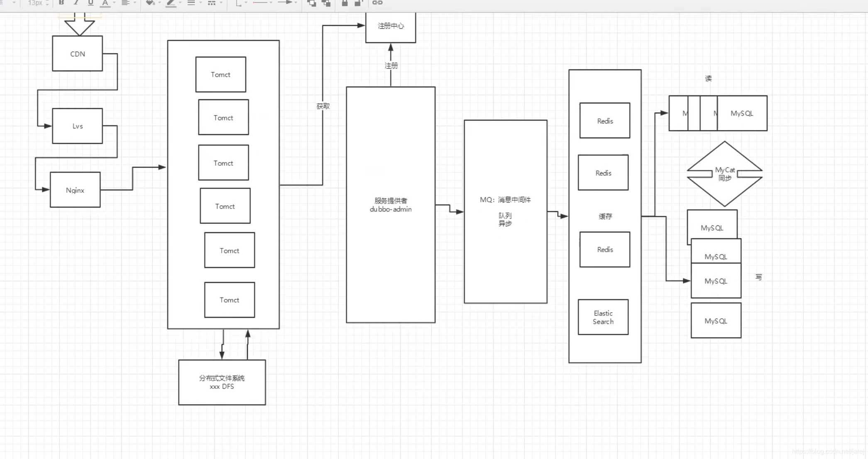Open the line width dropdown

click(191, 2)
